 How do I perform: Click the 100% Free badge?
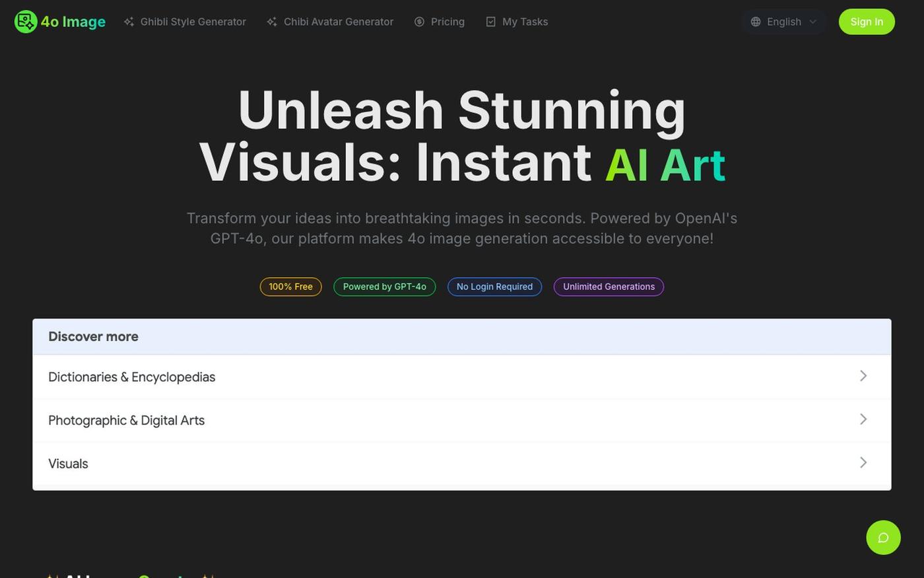pos(290,287)
